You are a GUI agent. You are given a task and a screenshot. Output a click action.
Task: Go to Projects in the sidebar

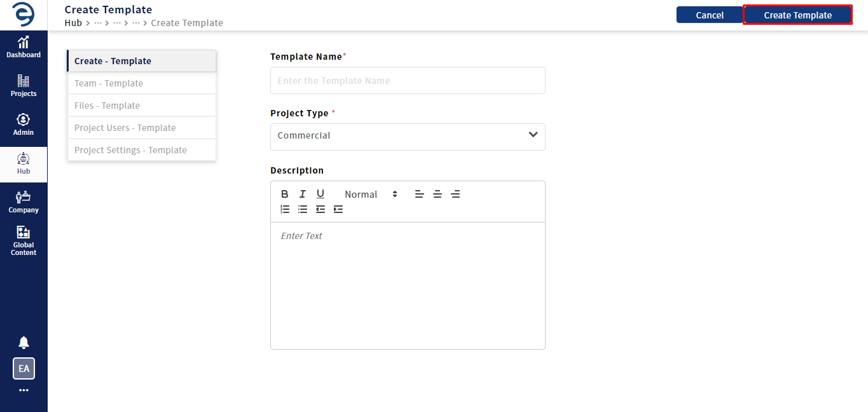(24, 86)
